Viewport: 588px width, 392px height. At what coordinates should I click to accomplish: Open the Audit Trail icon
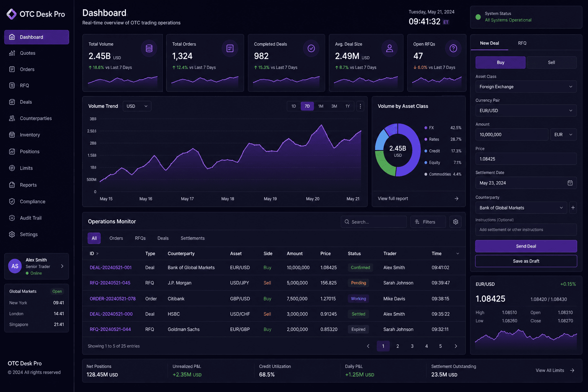click(x=12, y=218)
